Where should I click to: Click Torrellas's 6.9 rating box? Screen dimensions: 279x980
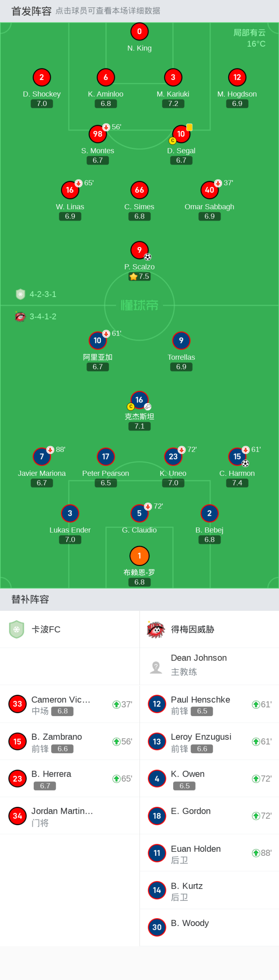[181, 367]
